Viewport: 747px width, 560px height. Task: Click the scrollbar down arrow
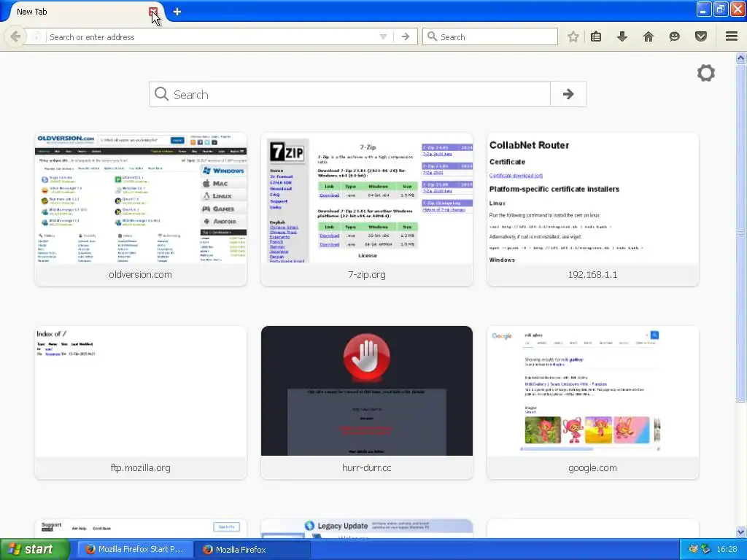click(740, 532)
